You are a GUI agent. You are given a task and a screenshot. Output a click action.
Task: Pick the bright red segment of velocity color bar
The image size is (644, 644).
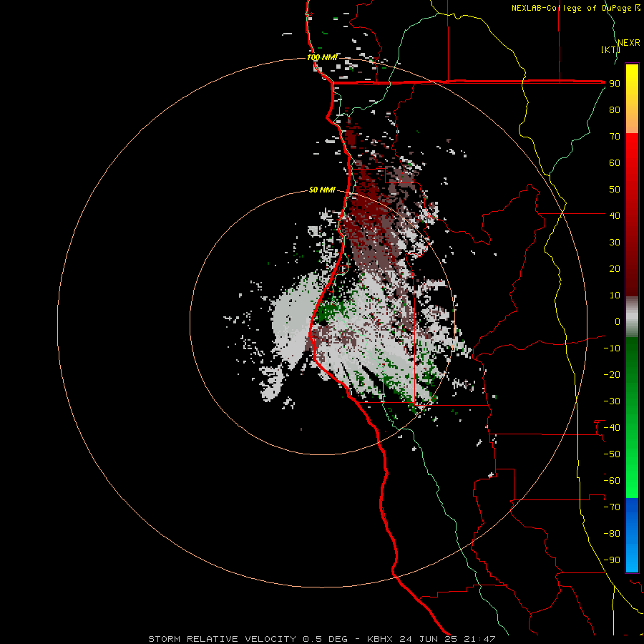click(632, 165)
